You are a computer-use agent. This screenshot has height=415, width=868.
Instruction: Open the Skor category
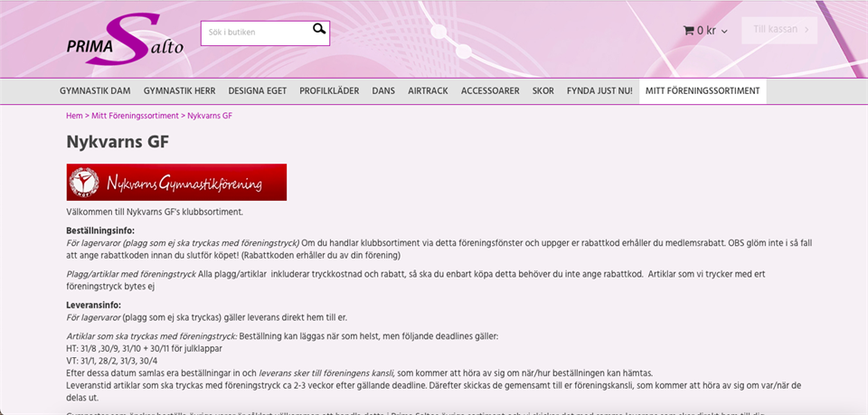[542, 91]
